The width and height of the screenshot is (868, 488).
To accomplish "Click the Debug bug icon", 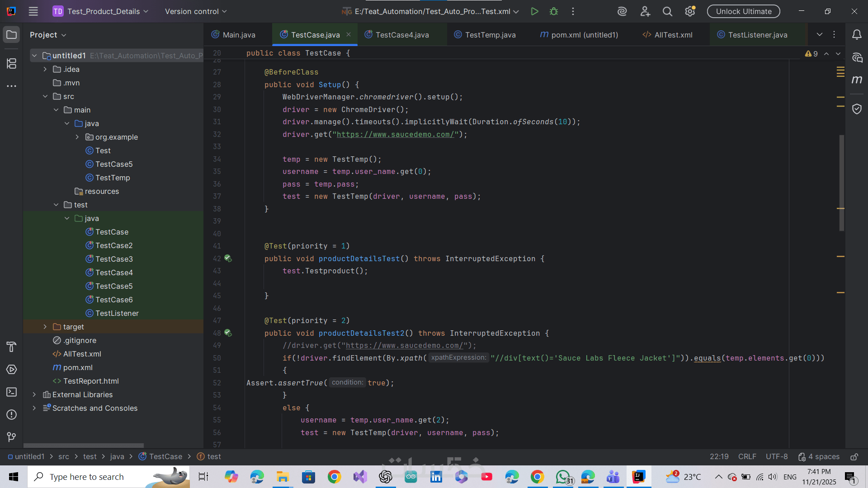I will [554, 11].
